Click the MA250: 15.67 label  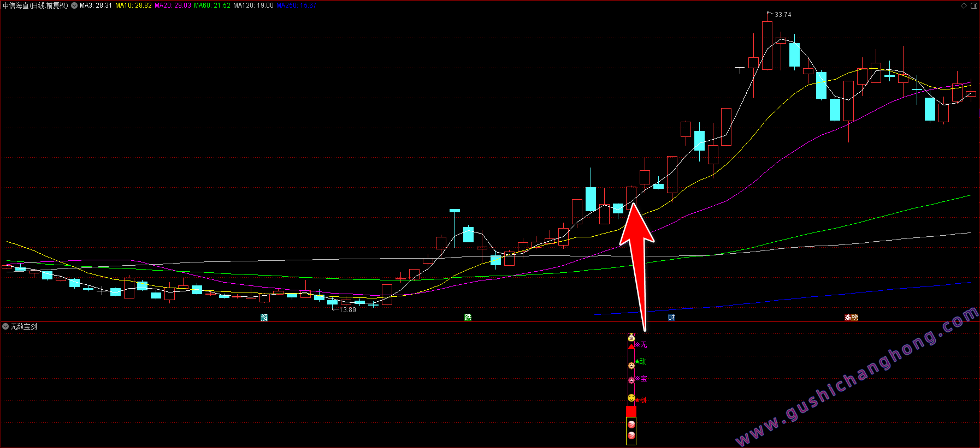point(296,5)
